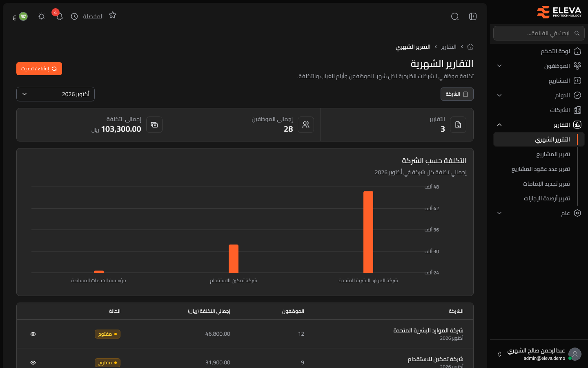The height and width of the screenshot is (368, 588).
Task: Focus the ابحث في القائمة search field
Action: (x=539, y=33)
